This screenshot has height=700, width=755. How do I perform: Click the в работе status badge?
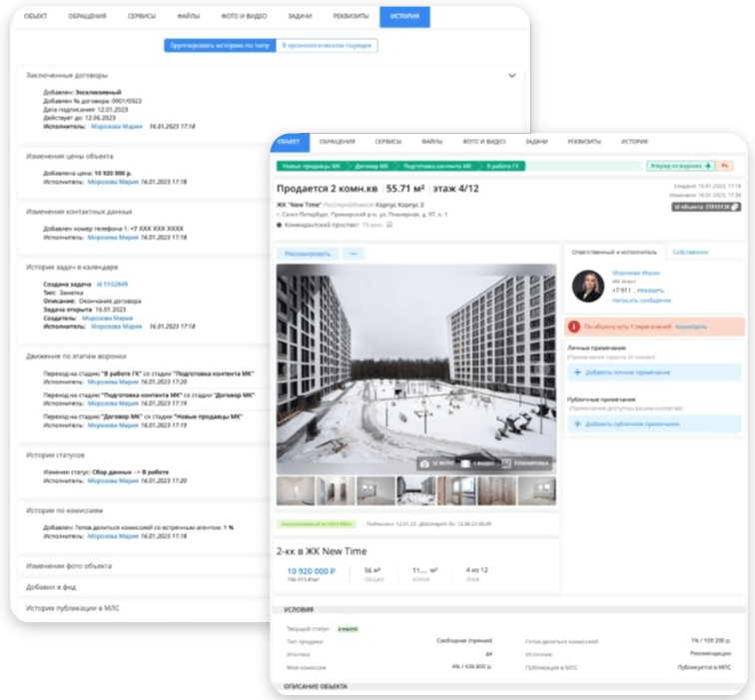348,629
